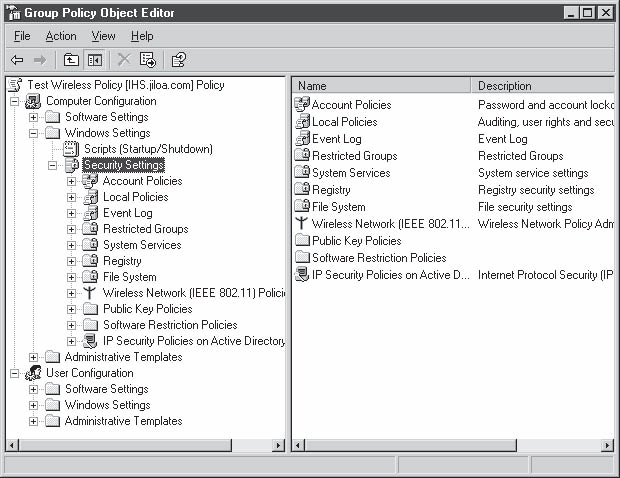
Task: Click the Software Restriction Policies folder icon in list
Action: point(302,257)
